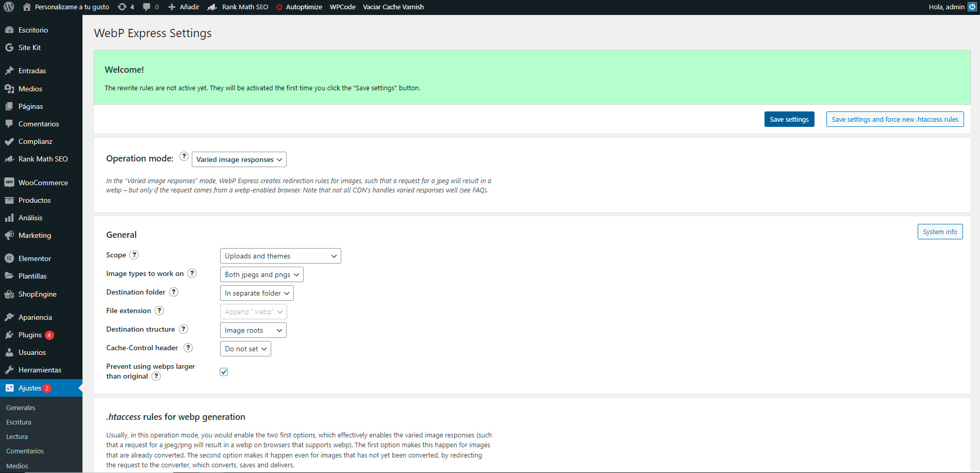Toggle Prevent using webps larger than original checkbox

tap(224, 372)
